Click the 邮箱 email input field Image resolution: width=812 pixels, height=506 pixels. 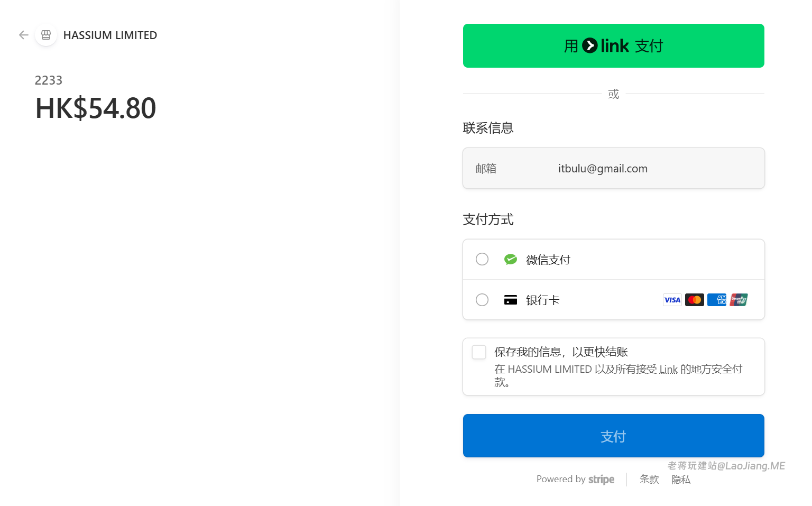tap(613, 168)
